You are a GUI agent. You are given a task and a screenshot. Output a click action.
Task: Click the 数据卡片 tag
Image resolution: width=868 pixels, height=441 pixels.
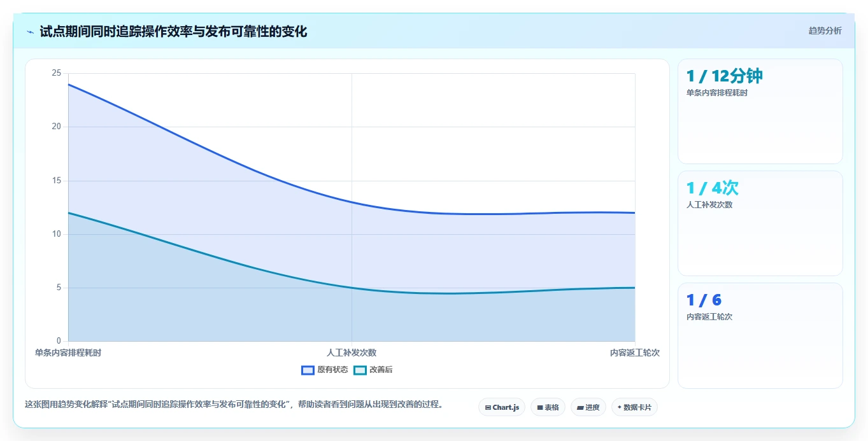coord(634,407)
